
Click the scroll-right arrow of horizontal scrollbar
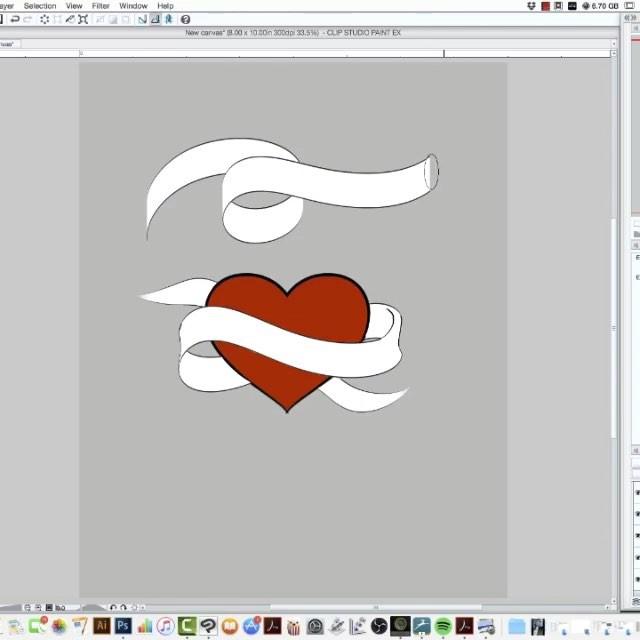coord(607,607)
